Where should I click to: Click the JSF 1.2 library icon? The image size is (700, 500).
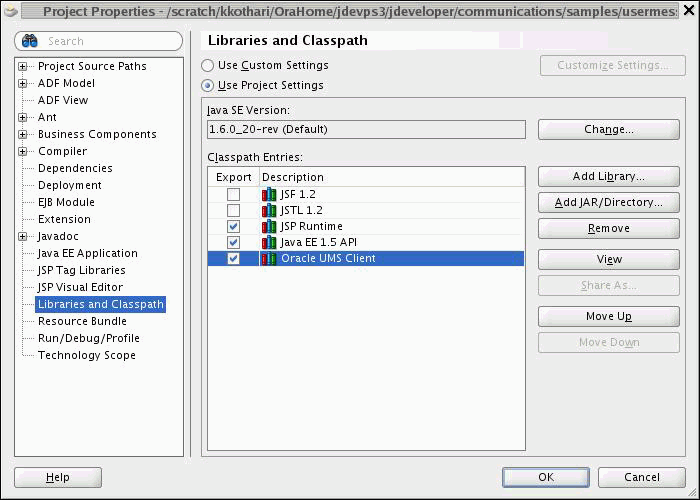coord(269,195)
